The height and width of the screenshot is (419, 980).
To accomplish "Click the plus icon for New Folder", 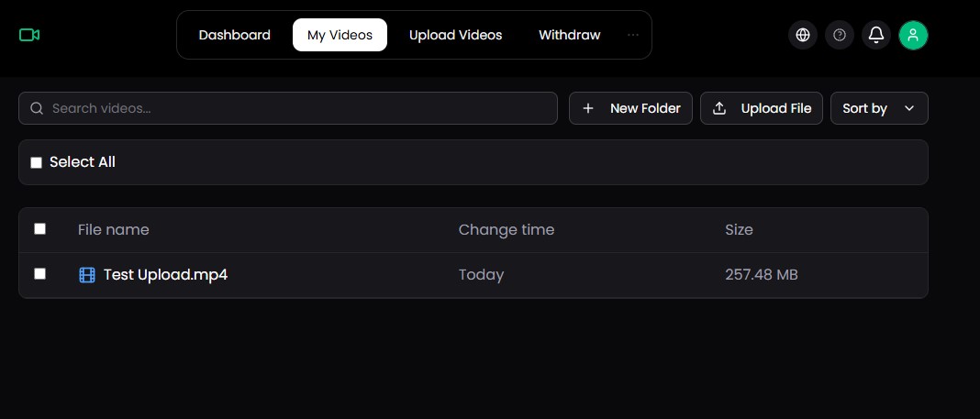I will click(x=588, y=108).
